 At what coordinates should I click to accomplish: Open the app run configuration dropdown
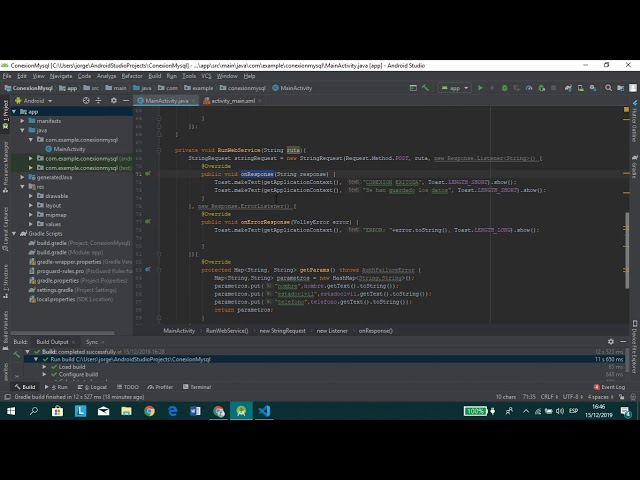[x=455, y=88]
